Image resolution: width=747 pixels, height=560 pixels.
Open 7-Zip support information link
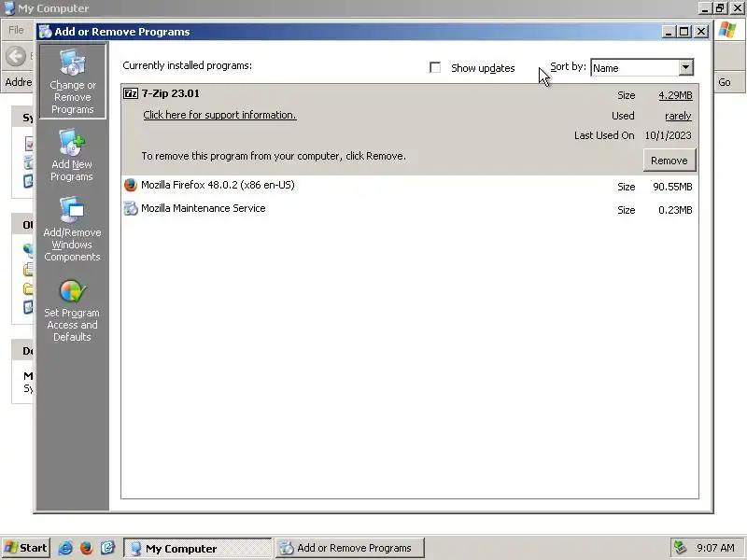[x=219, y=115]
